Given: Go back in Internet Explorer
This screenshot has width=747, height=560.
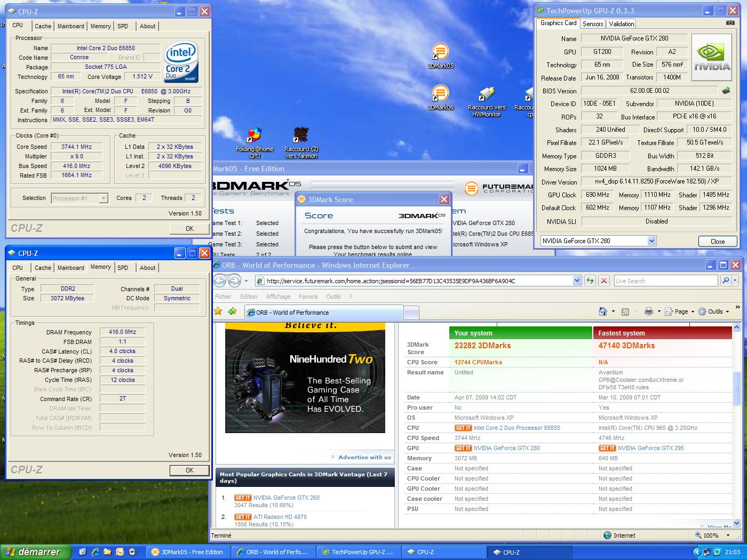Looking at the screenshot, I should click(x=220, y=281).
